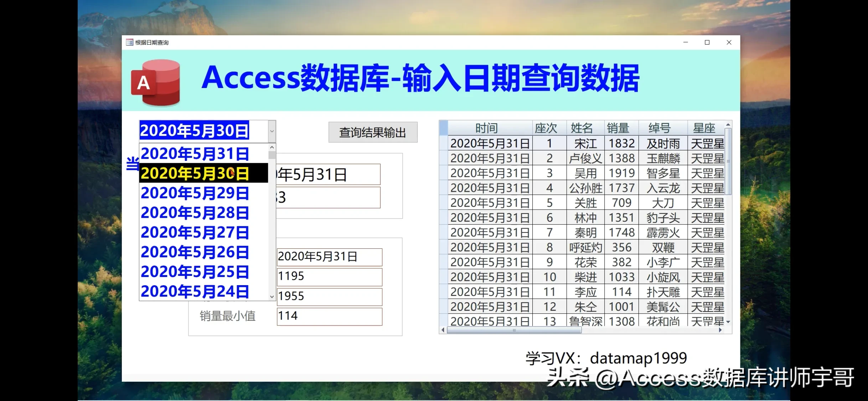Choose 2020年5月30日 highlighted list entry
868x401 pixels.
pyautogui.click(x=203, y=173)
